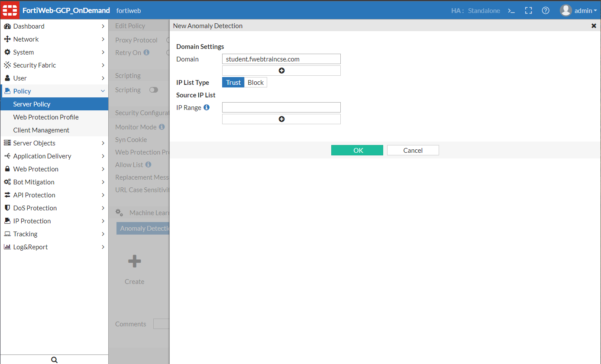Expand the System menu chevron
This screenshot has width=601, height=364.
pos(103,52)
